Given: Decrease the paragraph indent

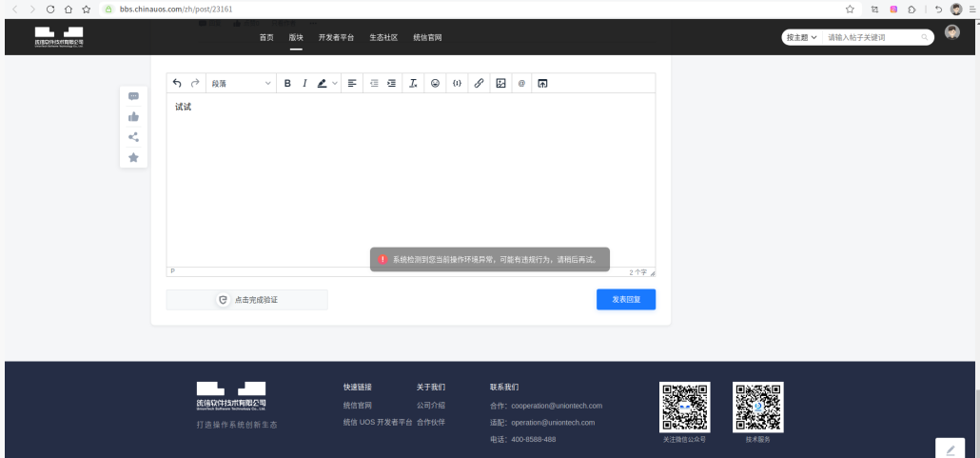Looking at the screenshot, I should pos(374,83).
